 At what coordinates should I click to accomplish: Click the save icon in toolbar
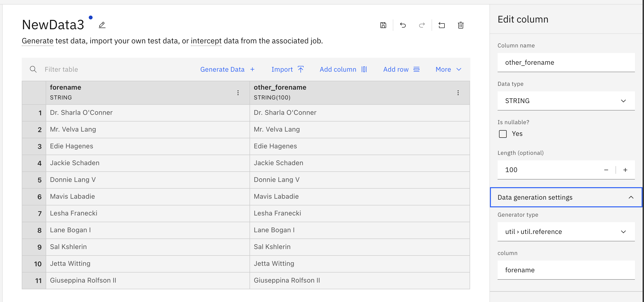point(383,25)
